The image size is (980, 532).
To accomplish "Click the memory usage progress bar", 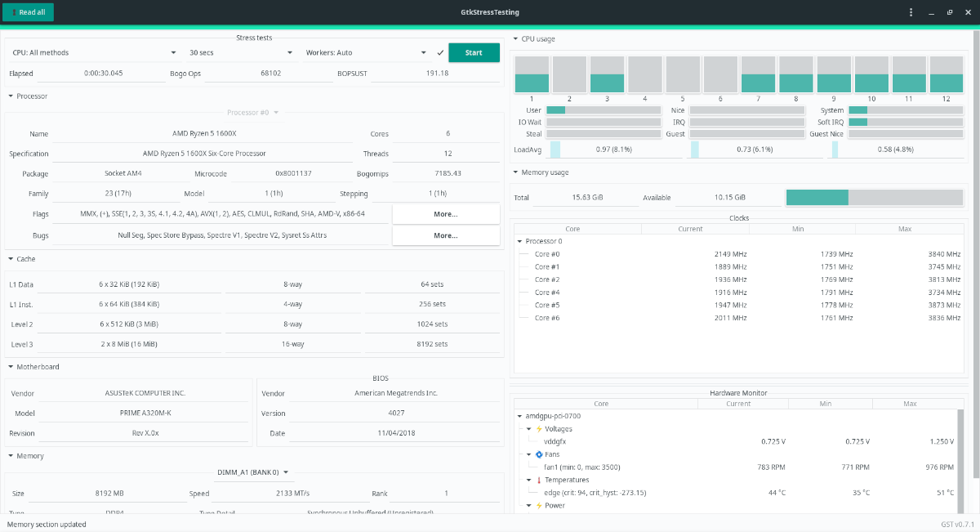I will [x=874, y=198].
